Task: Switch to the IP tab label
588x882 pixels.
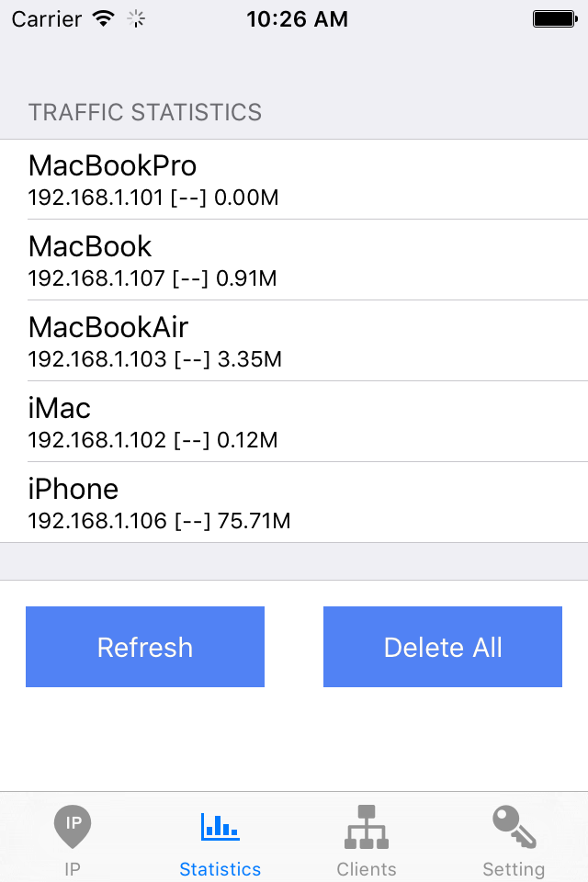Action: pyautogui.click(x=73, y=869)
